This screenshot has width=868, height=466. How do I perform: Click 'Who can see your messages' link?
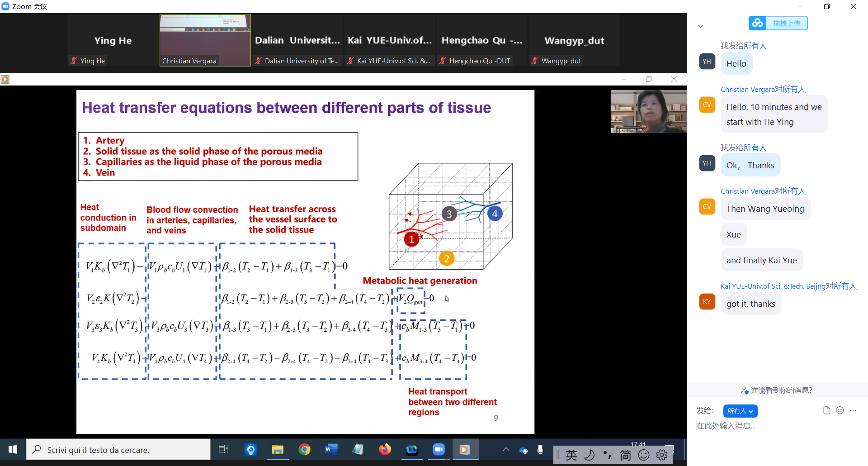point(778,390)
